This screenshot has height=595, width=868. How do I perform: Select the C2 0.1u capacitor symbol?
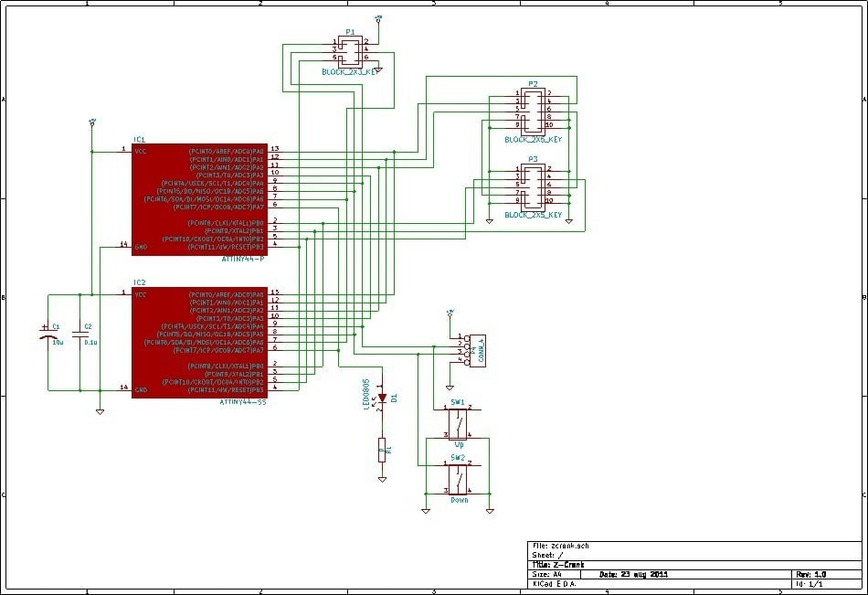[x=79, y=335]
